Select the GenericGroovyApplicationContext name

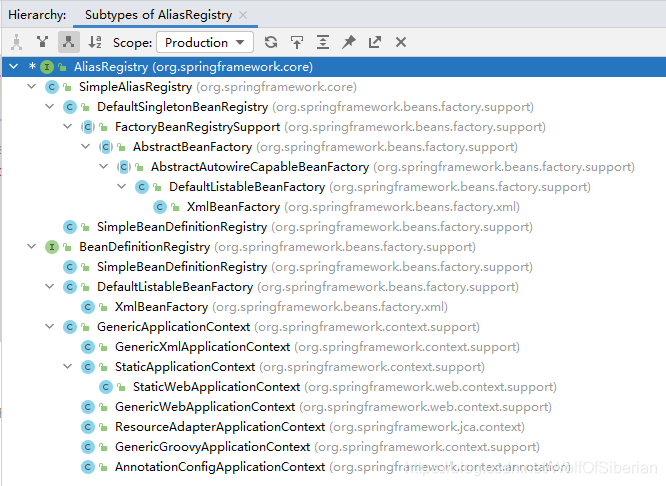coord(212,446)
